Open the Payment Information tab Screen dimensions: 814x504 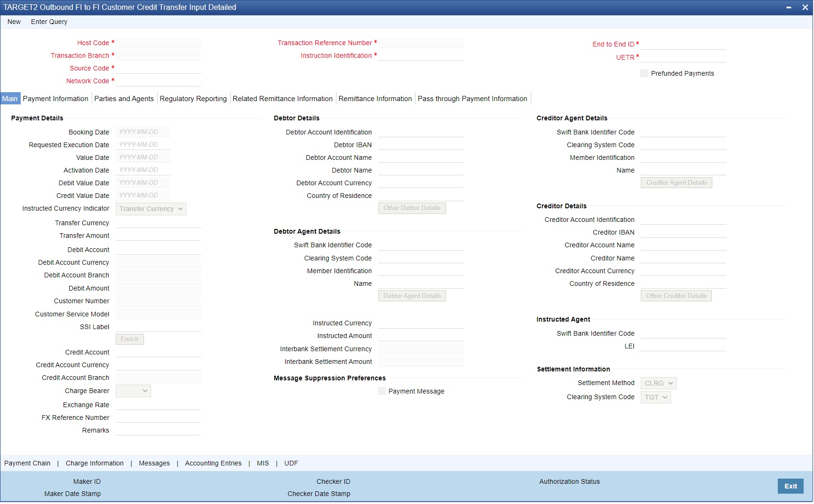56,99
